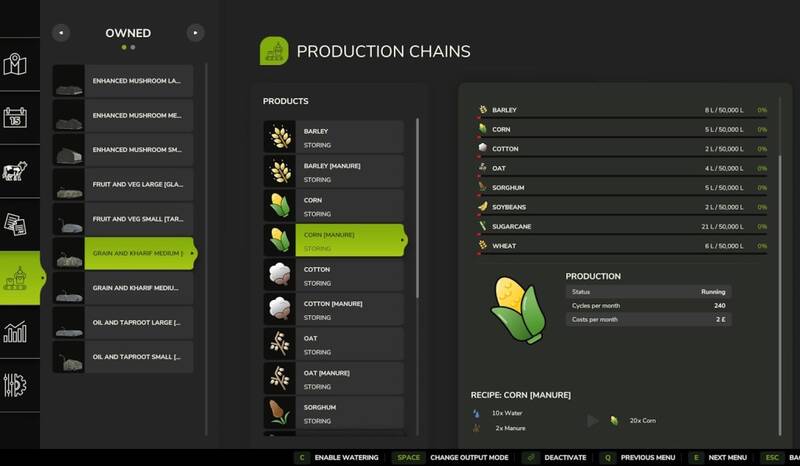The width and height of the screenshot is (800, 466).
Task: Select Cotton [Manure] product
Action: tap(334, 309)
